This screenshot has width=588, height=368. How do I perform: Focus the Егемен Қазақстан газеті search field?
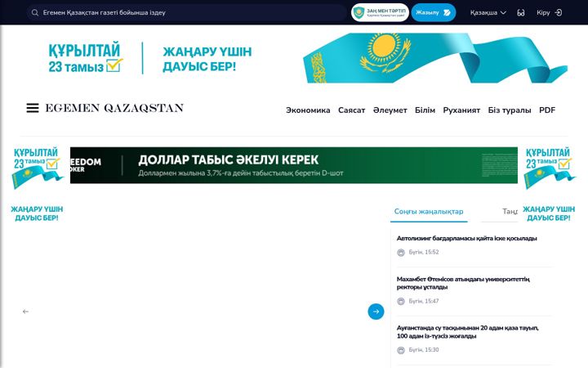(187, 13)
